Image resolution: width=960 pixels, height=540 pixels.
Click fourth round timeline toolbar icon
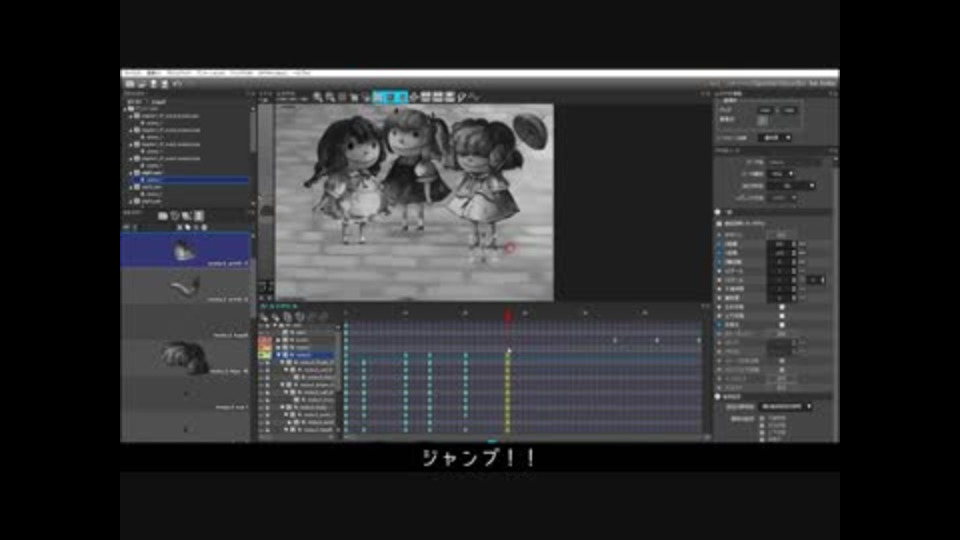[x=299, y=317]
